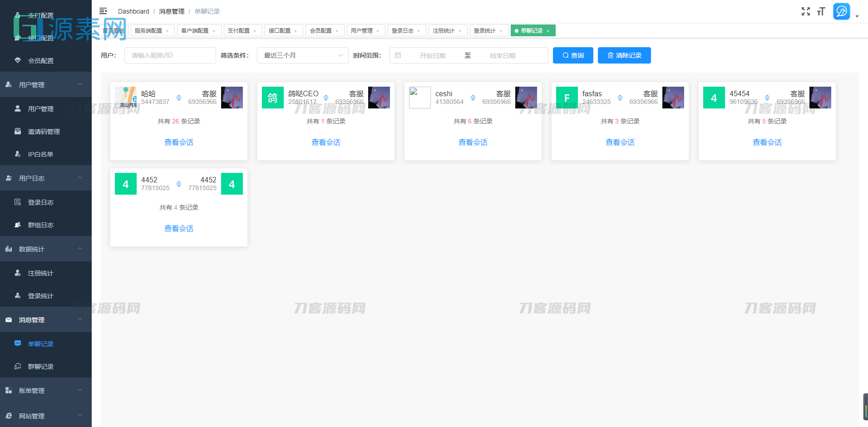Image resolution: width=868 pixels, height=427 pixels.
Task: Switch to the 支付配置 tab
Action: 240,30
